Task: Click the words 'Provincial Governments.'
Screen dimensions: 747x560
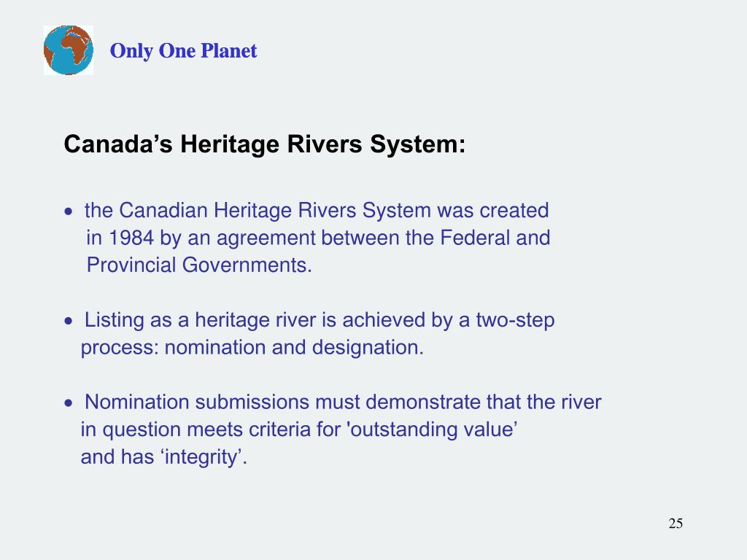Action: click(199, 265)
